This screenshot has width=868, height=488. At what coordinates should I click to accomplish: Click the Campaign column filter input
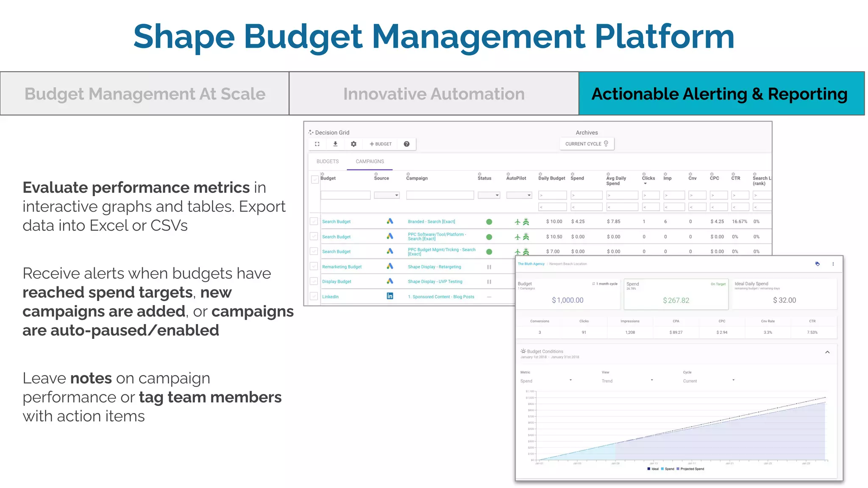(440, 195)
